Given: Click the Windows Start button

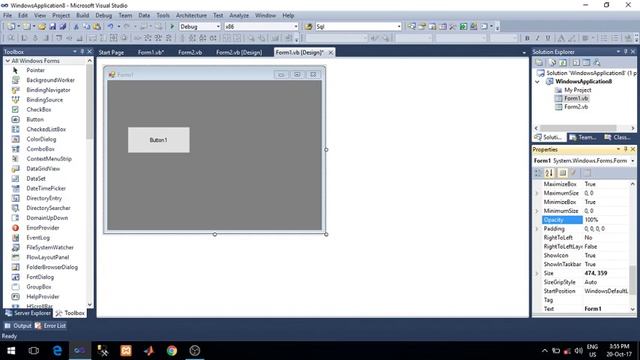Looking at the screenshot, I should click(x=11, y=351).
